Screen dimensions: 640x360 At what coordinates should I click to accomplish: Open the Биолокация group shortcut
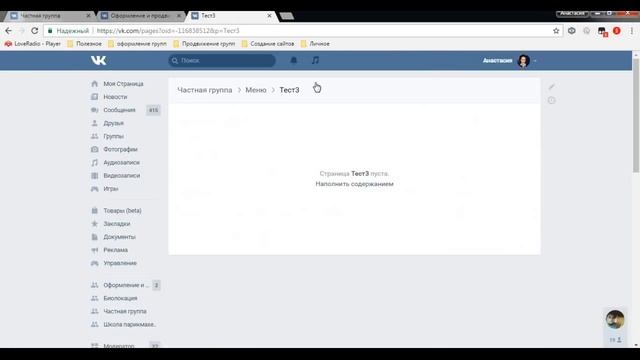pos(120,298)
